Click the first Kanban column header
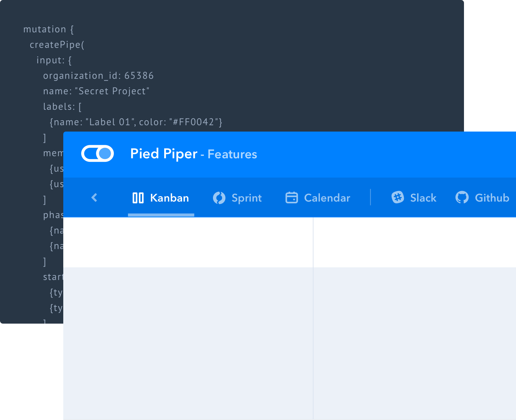The width and height of the screenshot is (516, 420). pyautogui.click(x=188, y=242)
